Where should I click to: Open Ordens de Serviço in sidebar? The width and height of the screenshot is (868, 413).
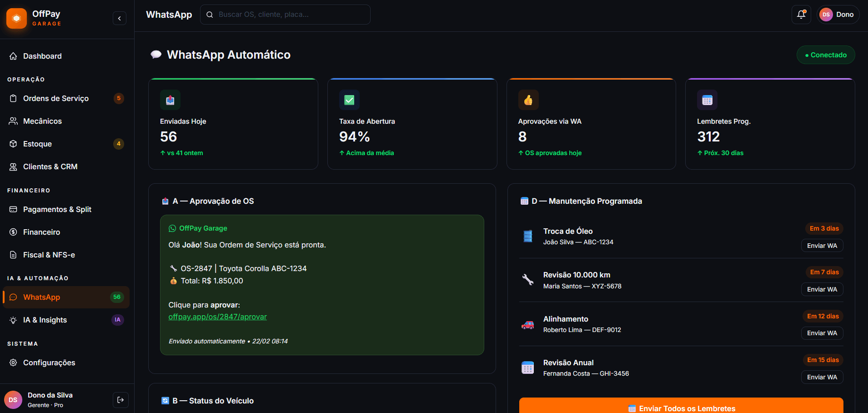56,98
